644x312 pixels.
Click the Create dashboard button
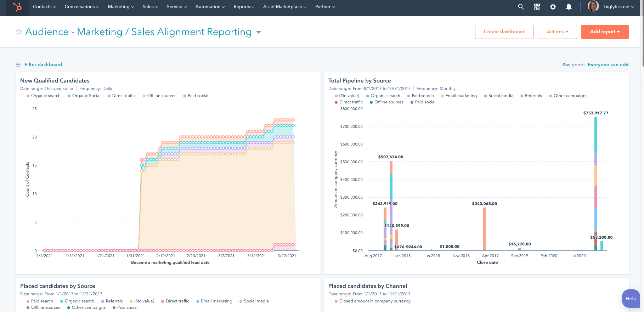coord(504,32)
